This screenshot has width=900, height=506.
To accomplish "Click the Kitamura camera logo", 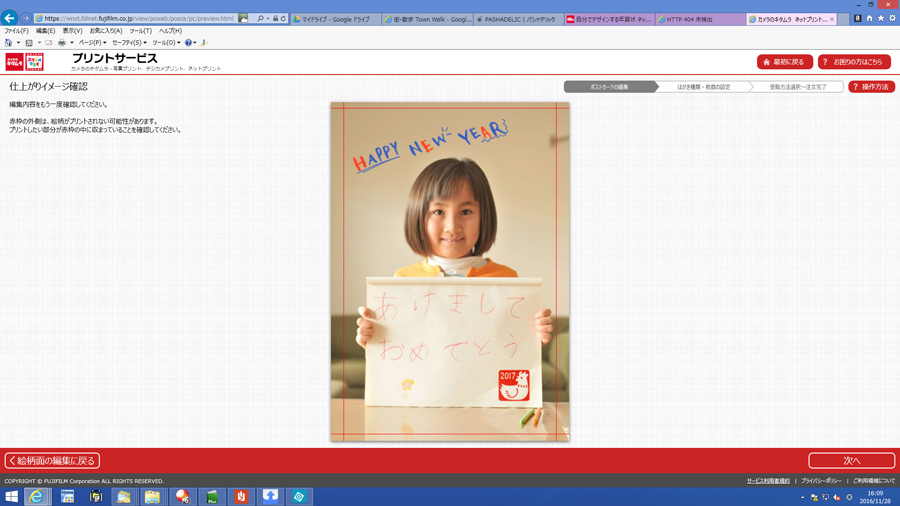I will point(14,62).
